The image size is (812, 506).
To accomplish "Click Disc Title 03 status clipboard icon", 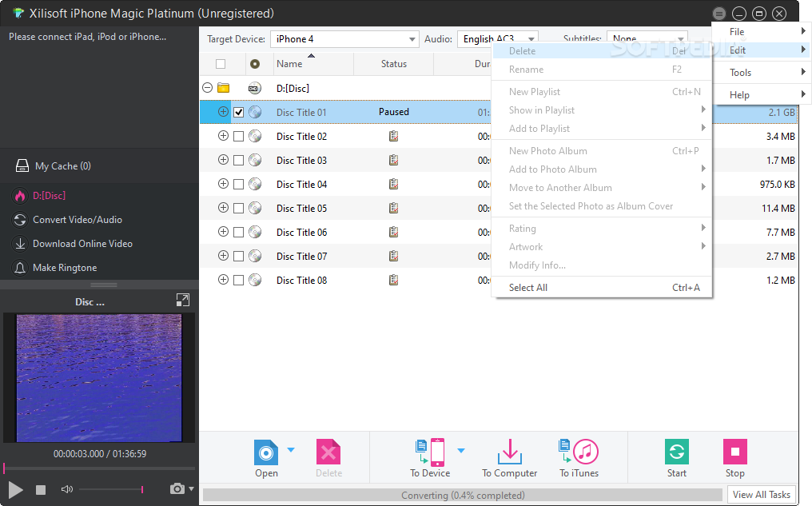I will pos(393,160).
